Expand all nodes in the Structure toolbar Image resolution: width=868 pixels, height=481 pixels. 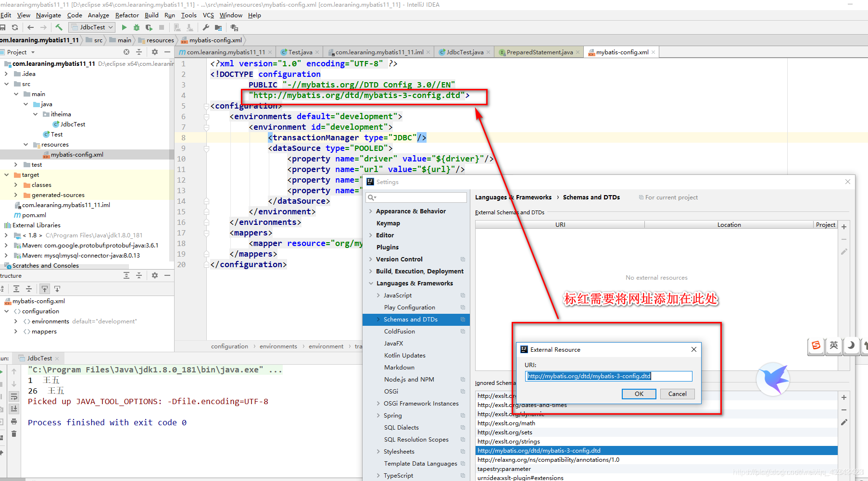coord(16,289)
